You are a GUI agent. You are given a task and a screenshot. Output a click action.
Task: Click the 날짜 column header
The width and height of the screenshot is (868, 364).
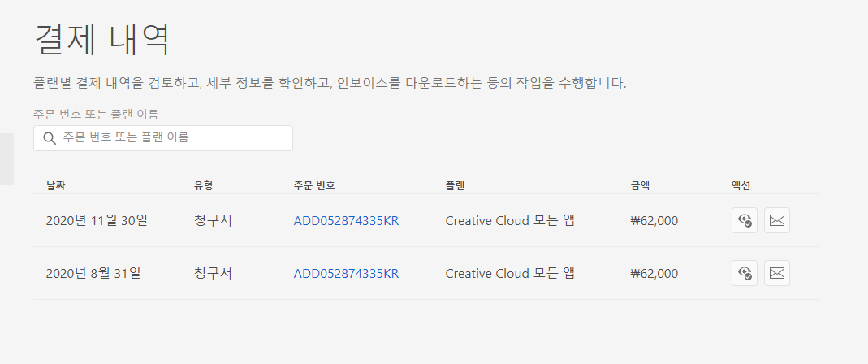[x=57, y=185]
